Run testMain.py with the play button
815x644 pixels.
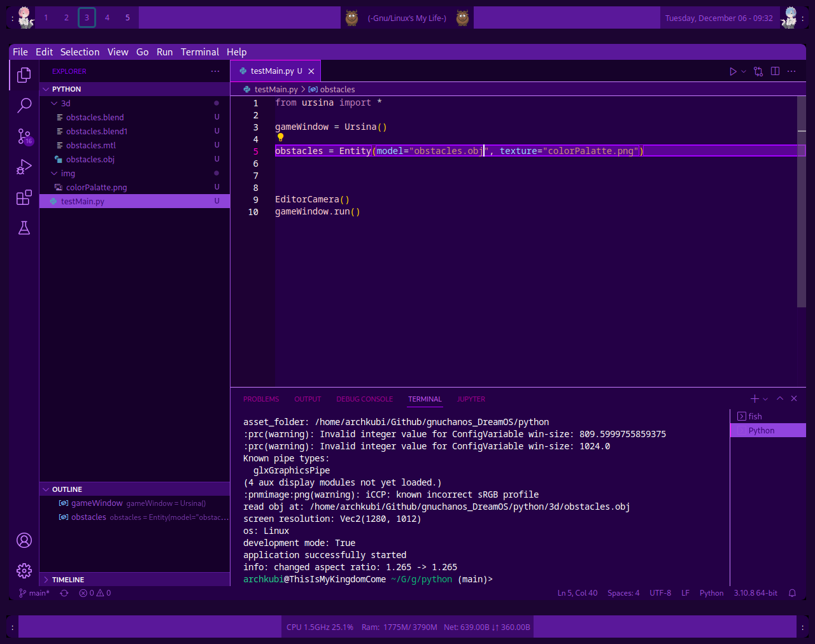[x=732, y=71]
